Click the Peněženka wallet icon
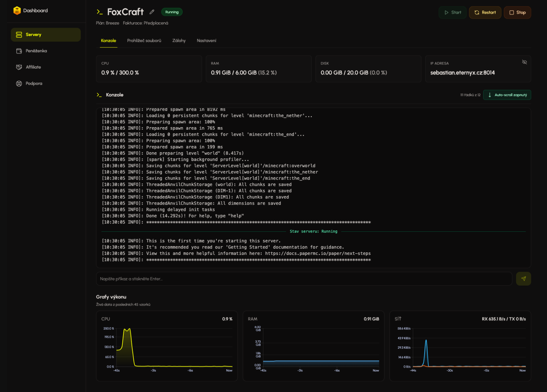This screenshot has width=547, height=392. 19,51
